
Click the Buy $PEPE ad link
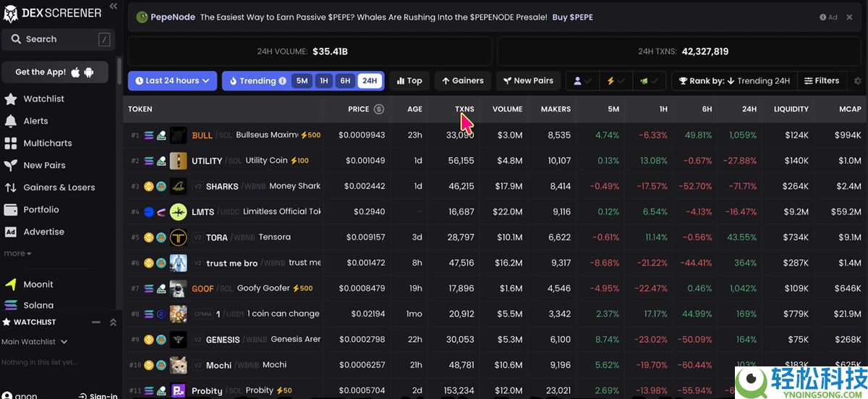point(572,17)
